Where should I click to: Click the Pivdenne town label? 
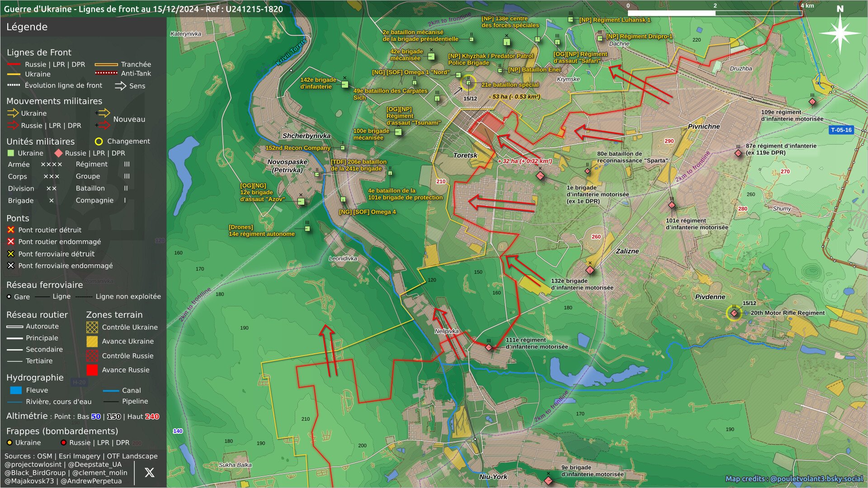click(x=710, y=297)
